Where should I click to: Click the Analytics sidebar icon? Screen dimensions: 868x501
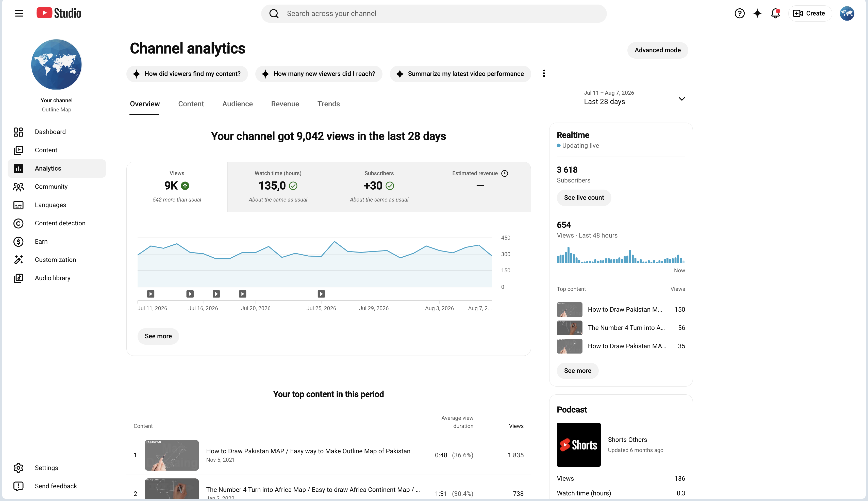click(18, 168)
